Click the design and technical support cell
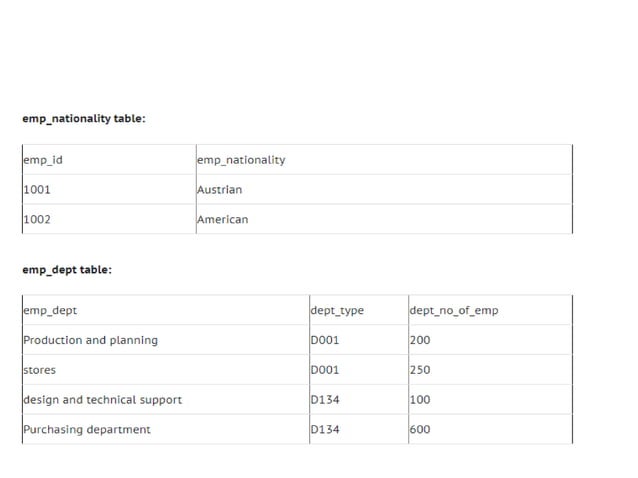This screenshot has height=478, width=638. (103, 400)
